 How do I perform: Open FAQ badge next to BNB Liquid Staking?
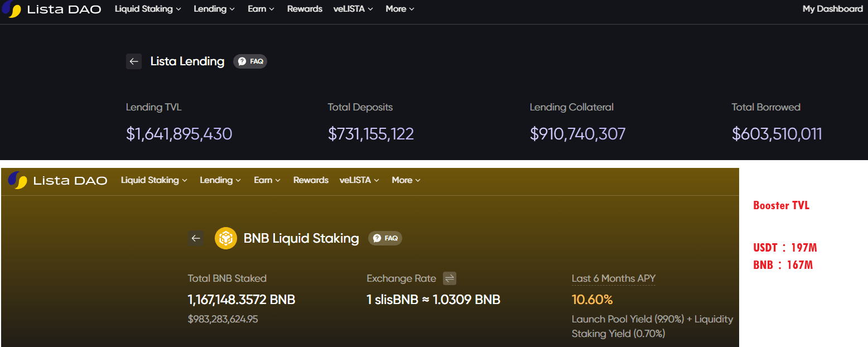(385, 238)
